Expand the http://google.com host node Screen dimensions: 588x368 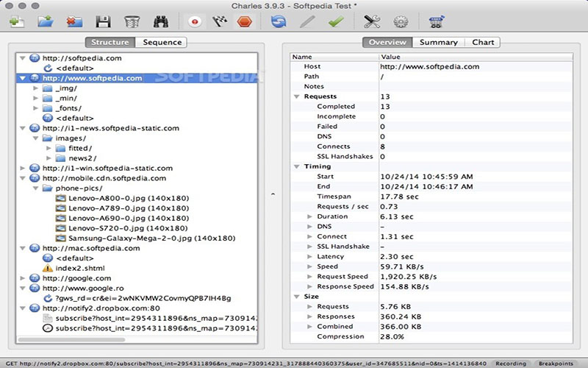[x=23, y=278]
